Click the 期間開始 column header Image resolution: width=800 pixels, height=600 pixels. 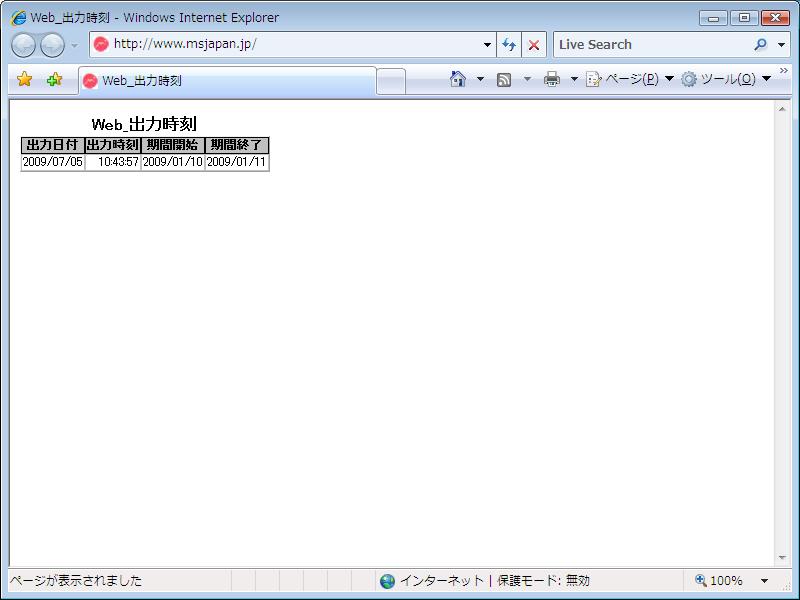click(172, 145)
